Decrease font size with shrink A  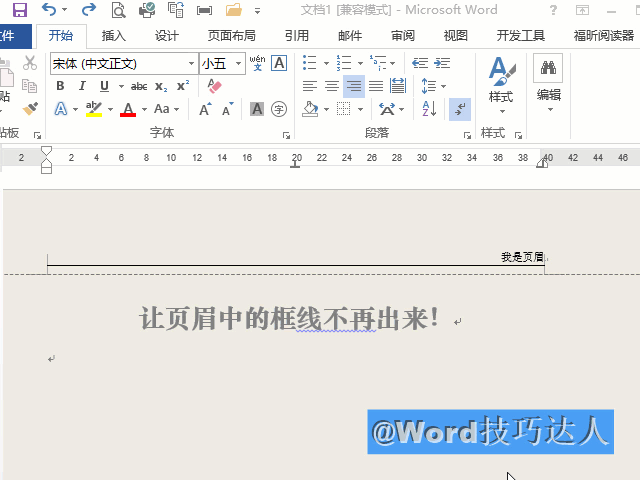pyautogui.click(x=228, y=109)
